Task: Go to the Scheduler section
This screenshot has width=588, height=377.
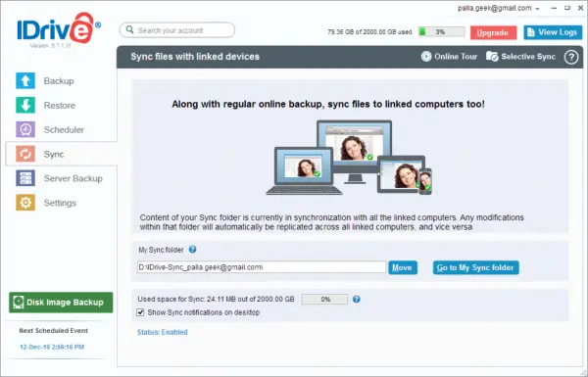Action: click(x=64, y=129)
